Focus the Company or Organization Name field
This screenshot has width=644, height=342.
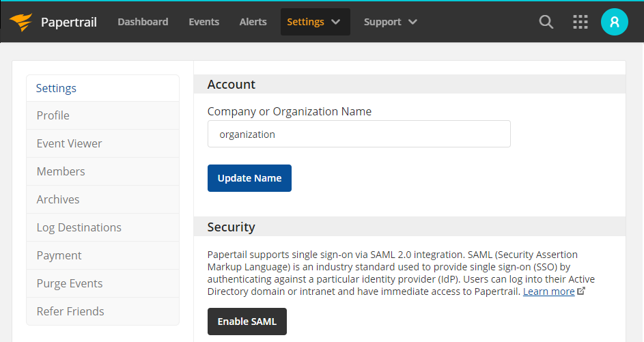pos(359,134)
